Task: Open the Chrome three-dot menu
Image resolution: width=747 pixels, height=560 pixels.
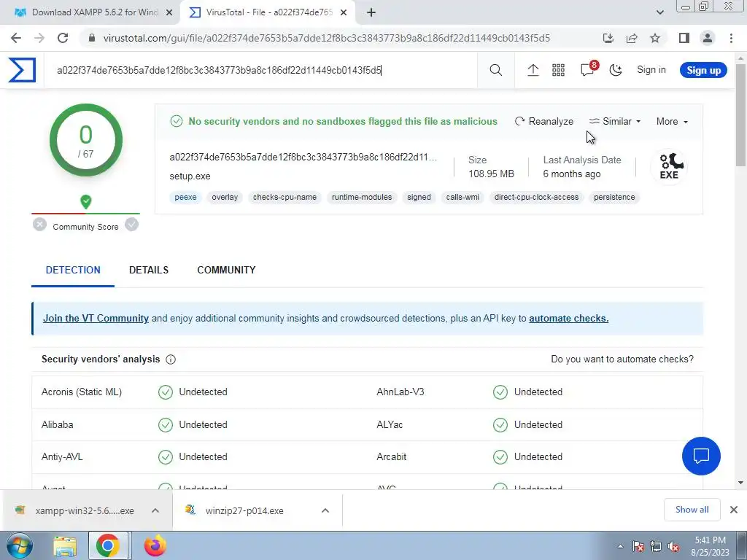Action: point(731,38)
